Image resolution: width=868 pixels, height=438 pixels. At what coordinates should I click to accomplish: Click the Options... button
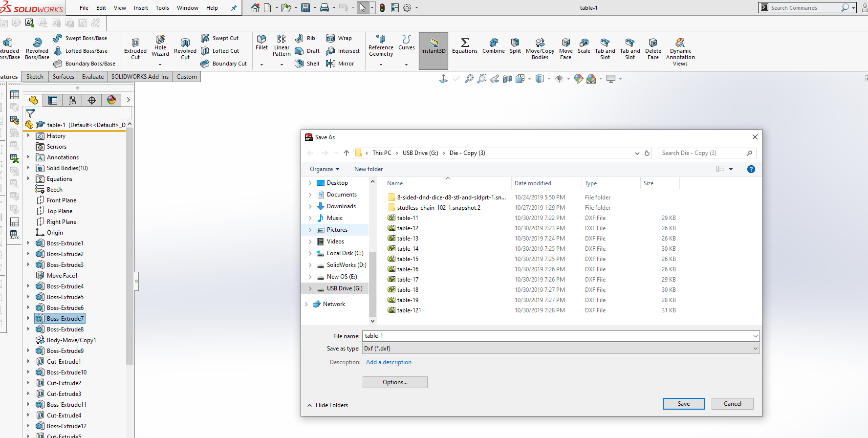[395, 382]
